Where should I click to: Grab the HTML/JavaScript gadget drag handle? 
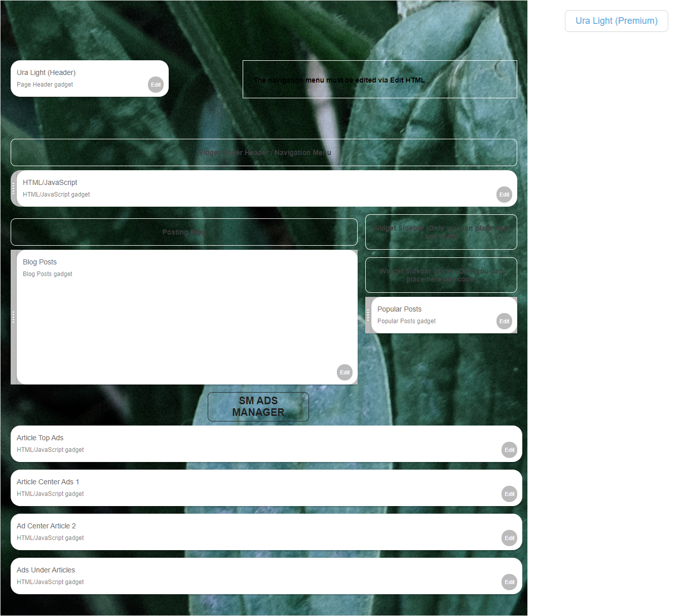14,188
